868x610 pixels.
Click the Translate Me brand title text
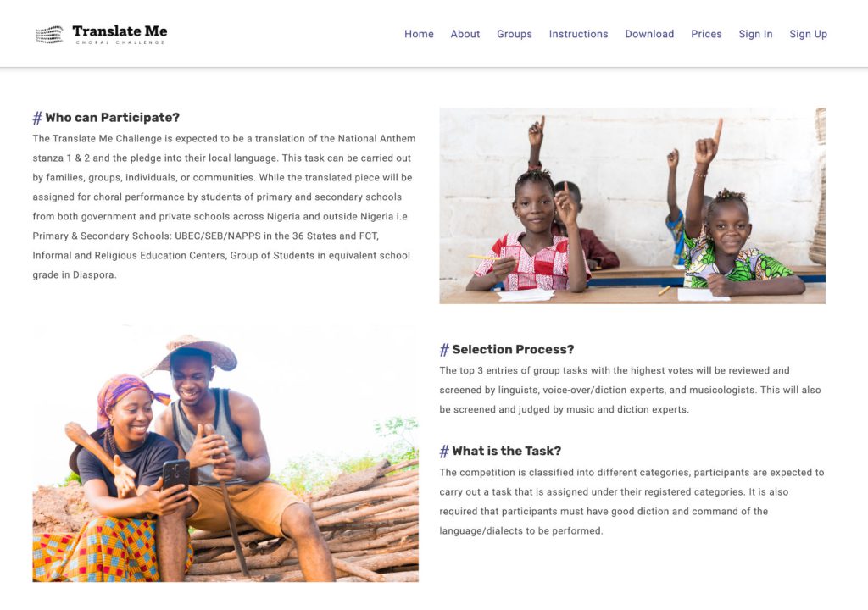pos(120,31)
